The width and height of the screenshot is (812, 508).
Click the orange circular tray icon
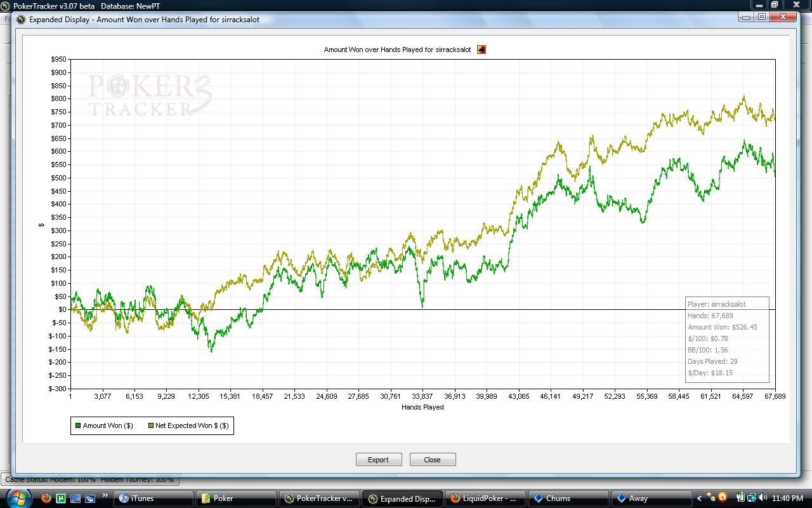(x=723, y=498)
